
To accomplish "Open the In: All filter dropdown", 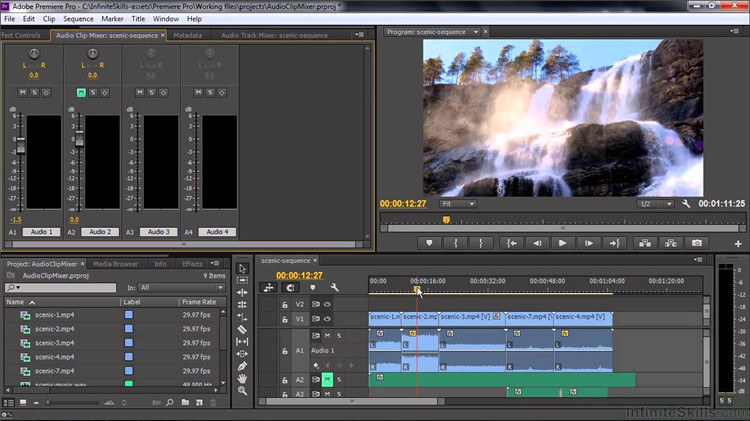I will 181,288.
